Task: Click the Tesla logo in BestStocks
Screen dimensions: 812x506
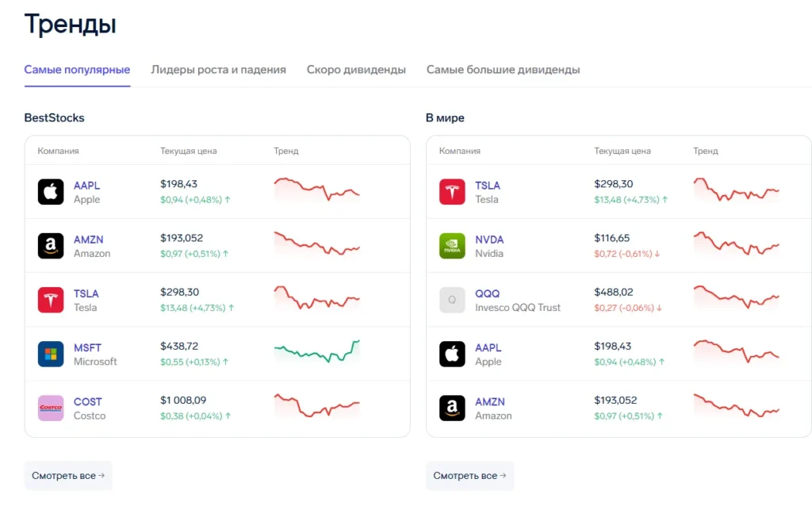Action: coord(50,300)
